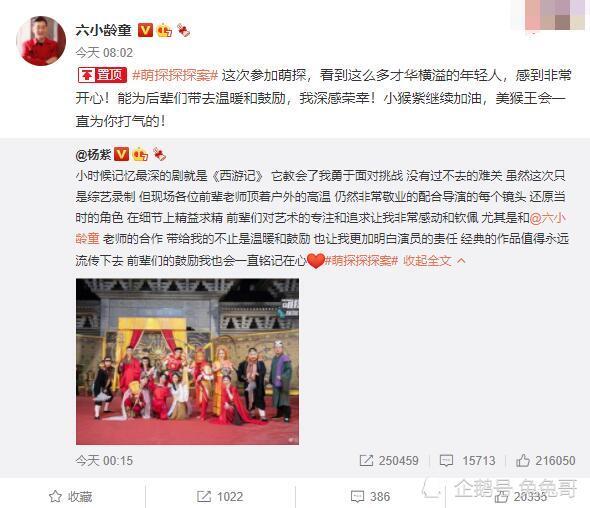Open the #萌探探探案# hashtag in the top post
Image resolution: width=590 pixels, height=508 pixels.
tap(175, 75)
